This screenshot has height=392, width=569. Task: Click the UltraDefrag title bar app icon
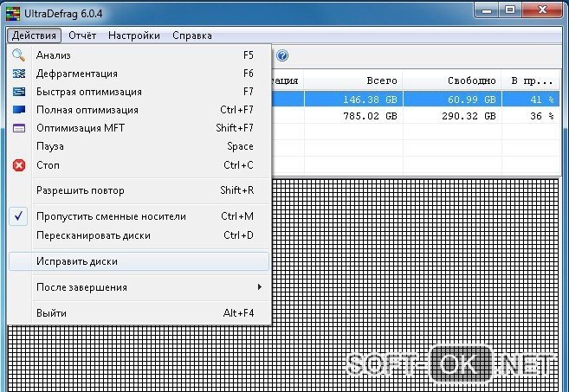[x=13, y=14]
